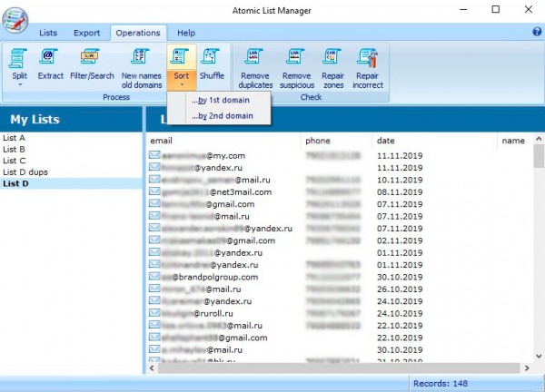The image size is (545, 392).
Task: Select the date 08.11.2019 cell
Action: 400,192
